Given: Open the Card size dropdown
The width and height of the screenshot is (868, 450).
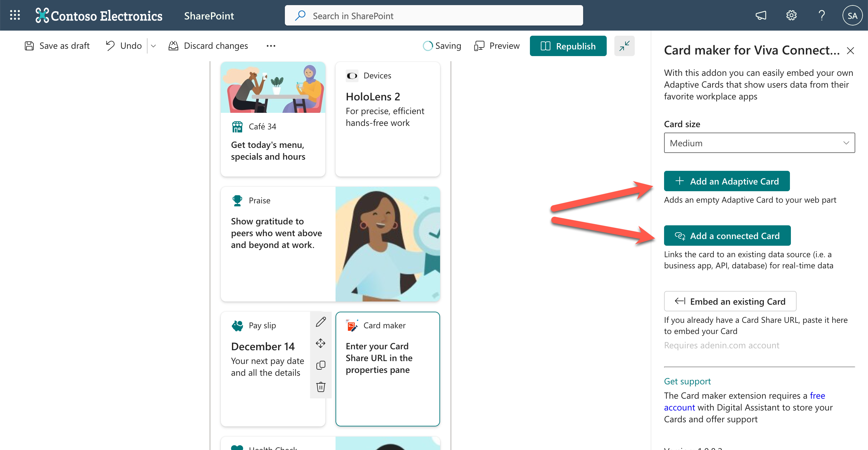Looking at the screenshot, I should tap(759, 143).
